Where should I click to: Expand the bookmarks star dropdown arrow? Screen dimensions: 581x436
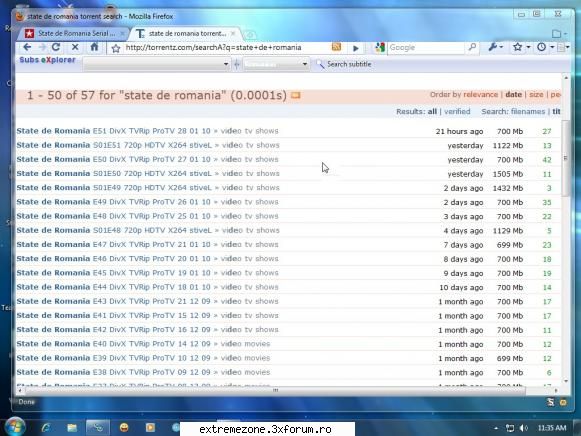tap(528, 47)
